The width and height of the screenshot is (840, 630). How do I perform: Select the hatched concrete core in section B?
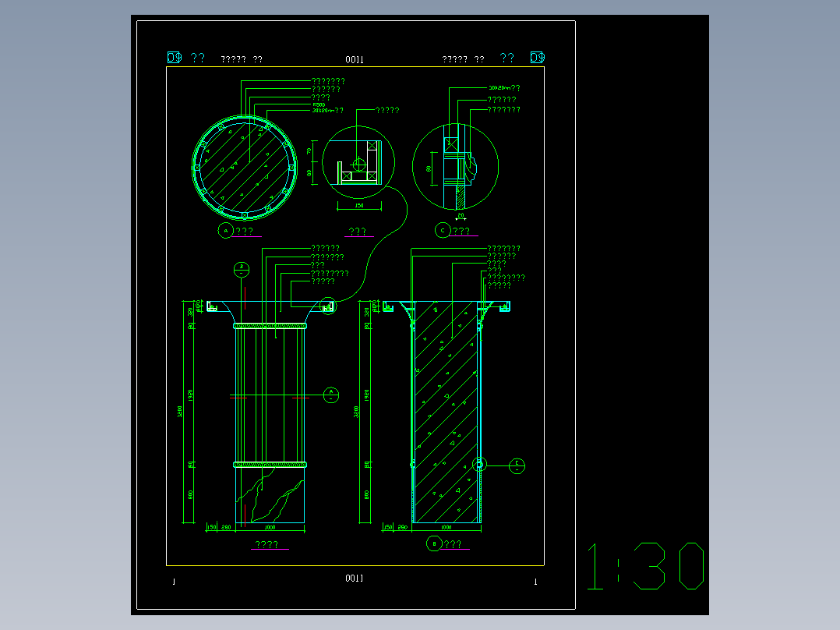point(446,412)
